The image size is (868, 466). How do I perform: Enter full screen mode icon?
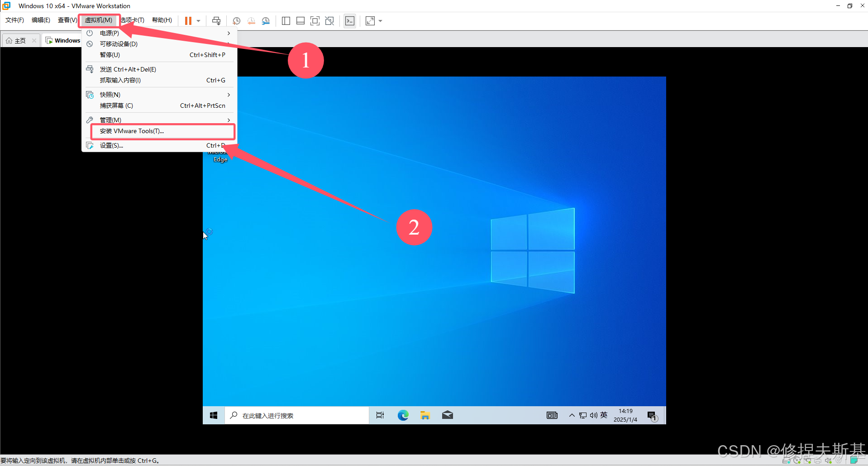(x=315, y=21)
